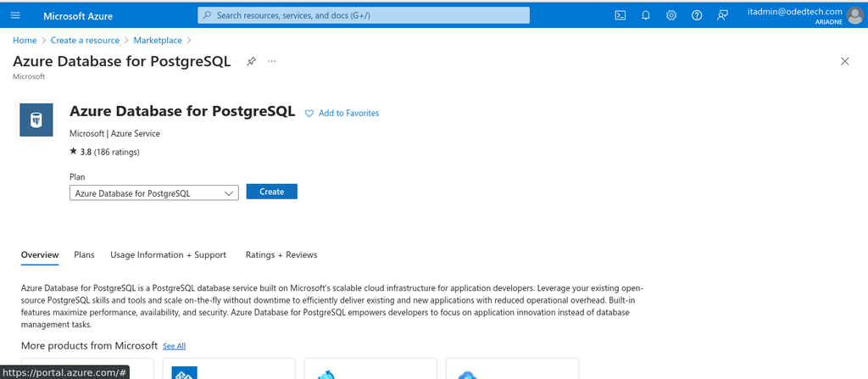Click the account avatar picture

click(x=855, y=15)
